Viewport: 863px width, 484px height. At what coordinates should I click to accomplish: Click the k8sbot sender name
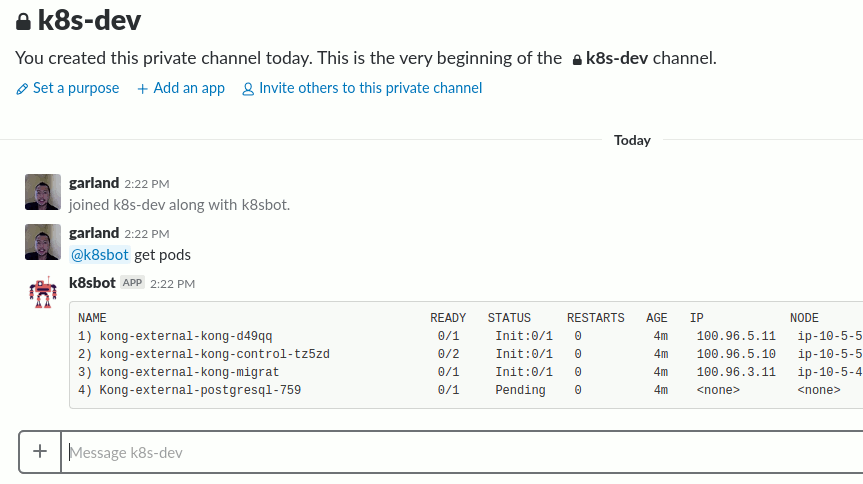(92, 283)
